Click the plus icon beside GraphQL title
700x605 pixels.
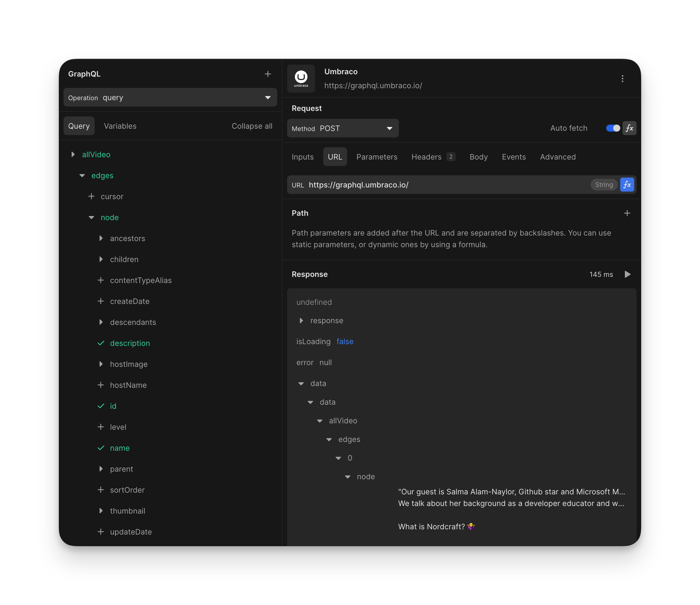pyautogui.click(x=268, y=74)
